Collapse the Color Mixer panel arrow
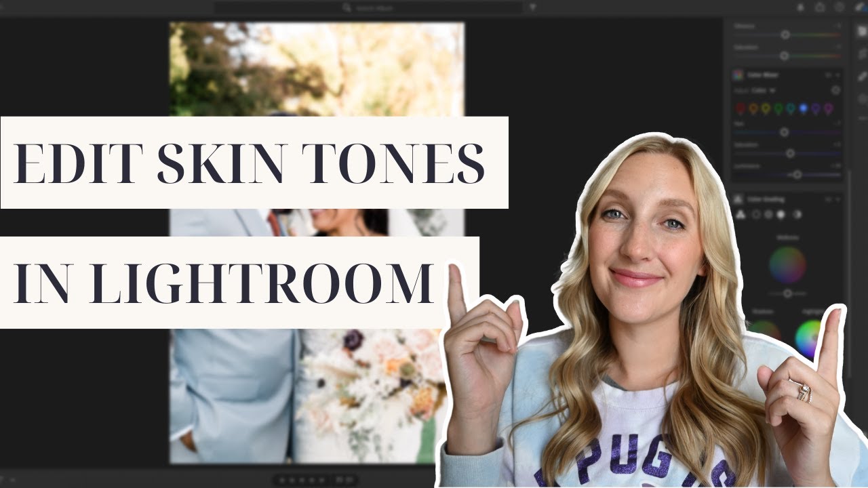This screenshot has width=868, height=488. [x=837, y=75]
